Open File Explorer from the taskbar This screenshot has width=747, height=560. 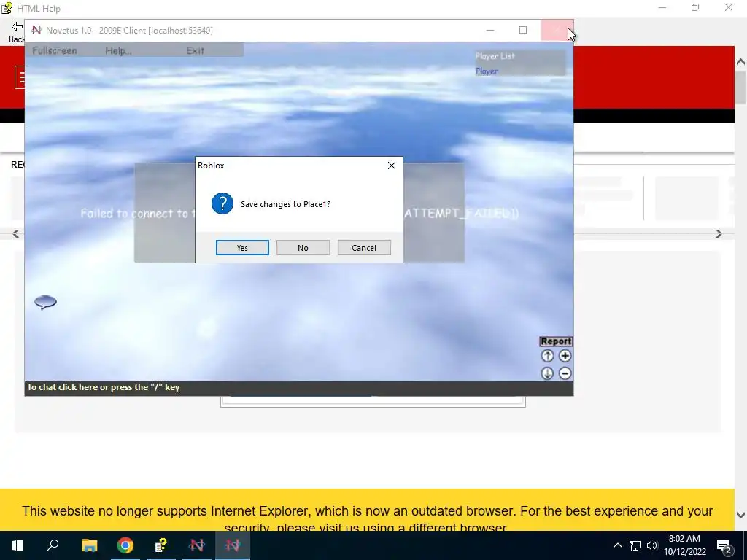click(x=89, y=545)
